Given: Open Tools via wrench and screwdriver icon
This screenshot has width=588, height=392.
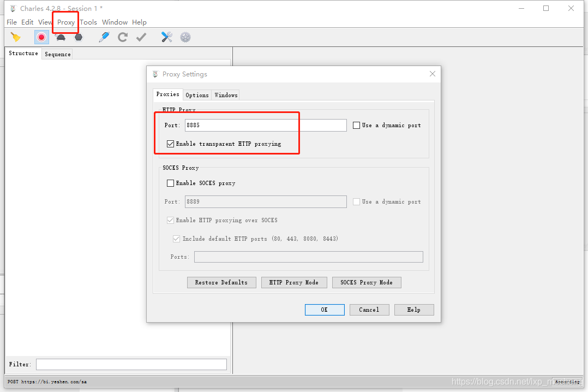Looking at the screenshot, I should point(166,37).
